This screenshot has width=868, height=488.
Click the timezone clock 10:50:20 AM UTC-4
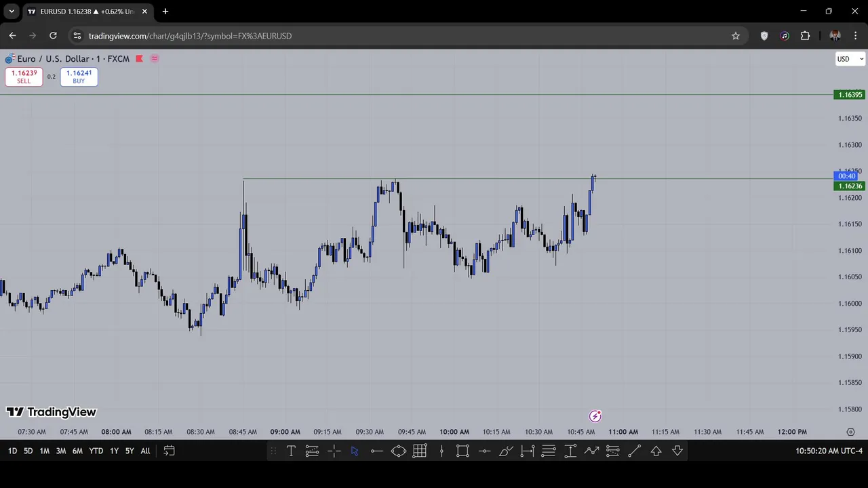tap(829, 451)
